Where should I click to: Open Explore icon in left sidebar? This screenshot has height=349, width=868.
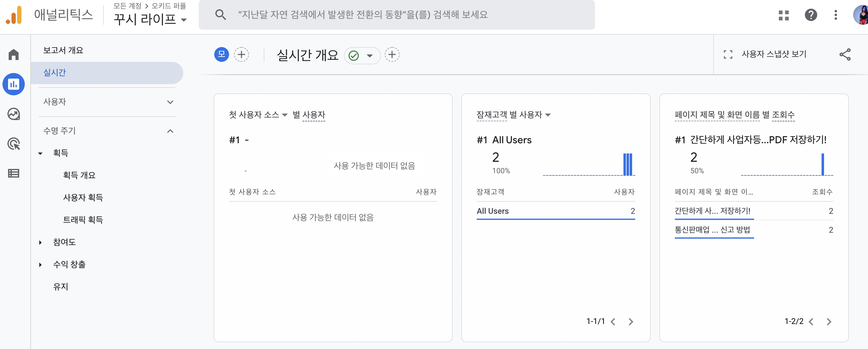click(x=14, y=114)
